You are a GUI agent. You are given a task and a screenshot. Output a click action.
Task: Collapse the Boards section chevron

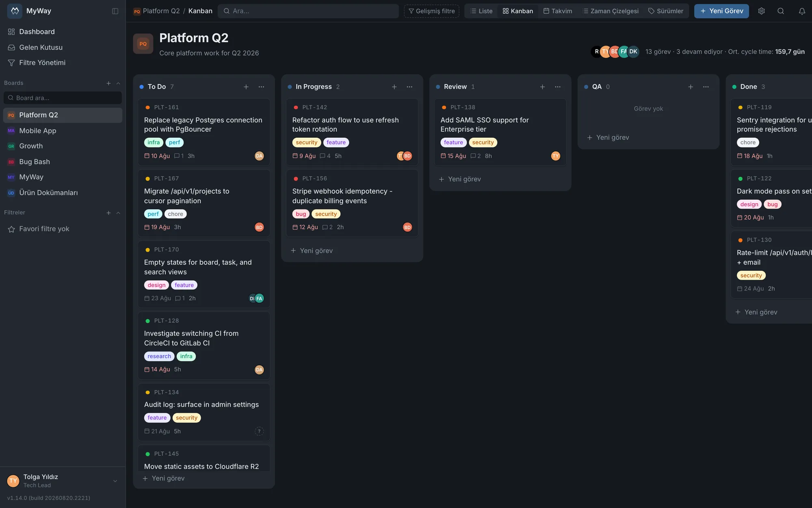(x=118, y=83)
